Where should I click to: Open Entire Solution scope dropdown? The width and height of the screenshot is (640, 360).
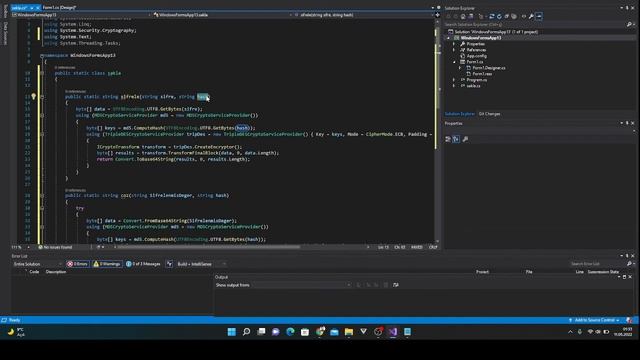[x=37, y=264]
